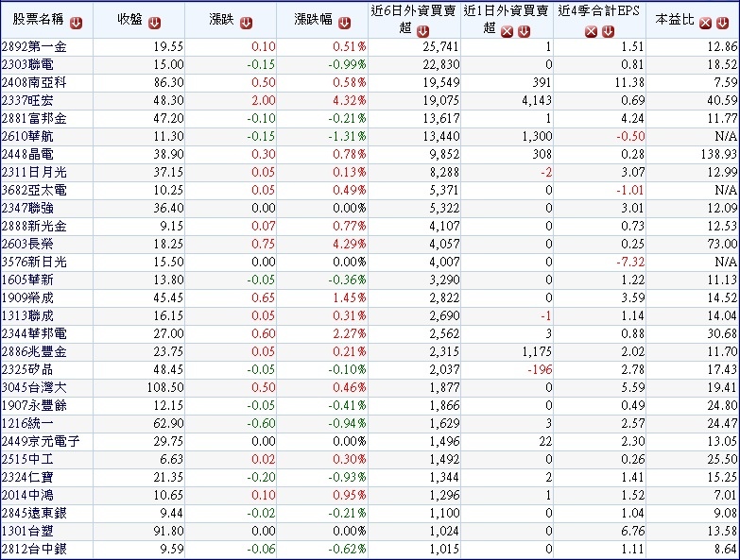Screen dimensions: 740x560
Task: Click the 漲跌幅 header label
Action: 313,19
